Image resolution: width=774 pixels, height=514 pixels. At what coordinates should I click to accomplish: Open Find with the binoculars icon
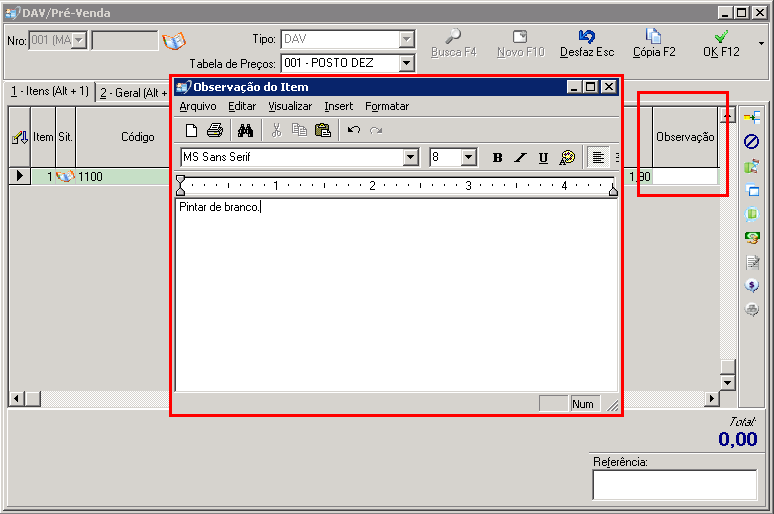pos(245,130)
